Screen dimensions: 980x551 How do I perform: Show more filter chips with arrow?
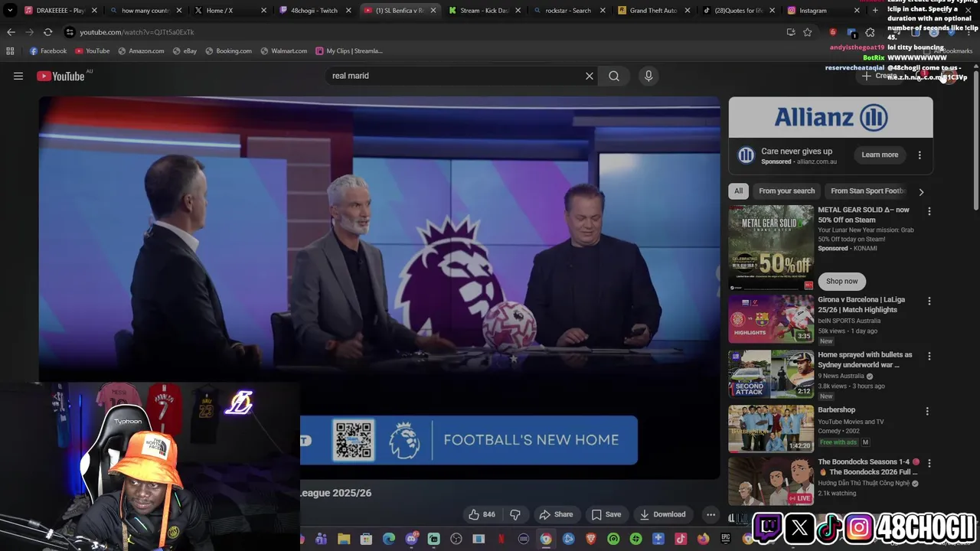921,191
